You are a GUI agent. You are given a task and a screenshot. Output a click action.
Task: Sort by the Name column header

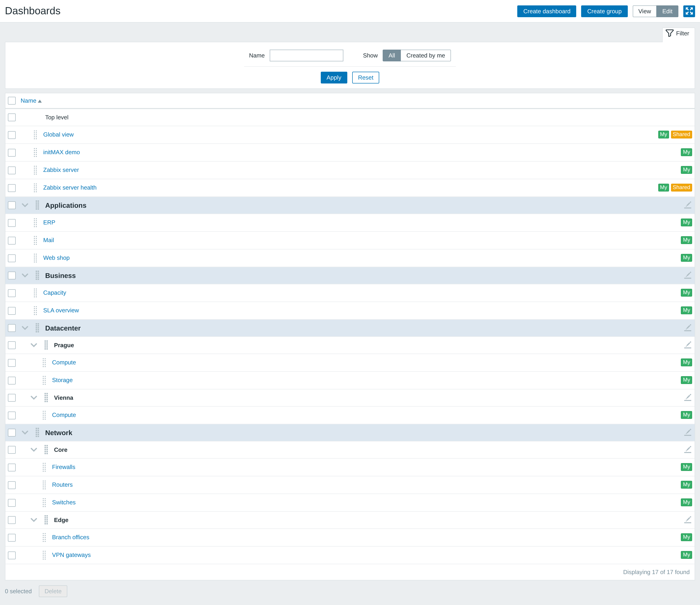tap(31, 101)
